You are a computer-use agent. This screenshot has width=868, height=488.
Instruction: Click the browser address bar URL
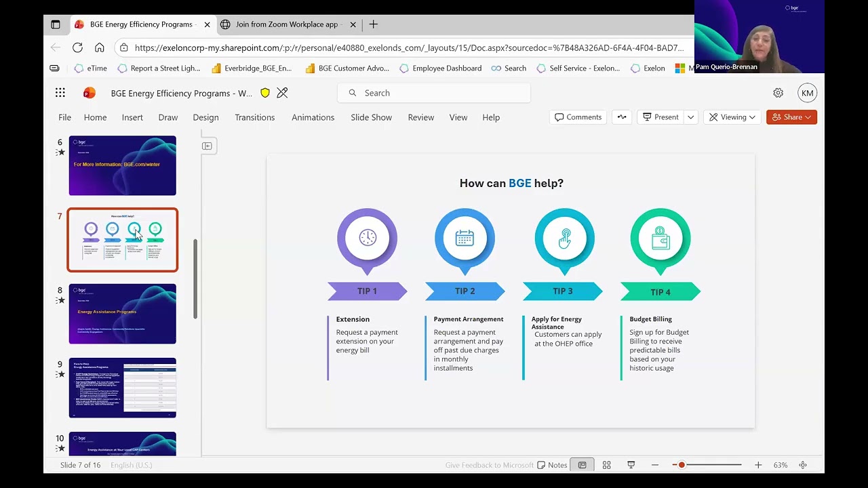pos(409,47)
